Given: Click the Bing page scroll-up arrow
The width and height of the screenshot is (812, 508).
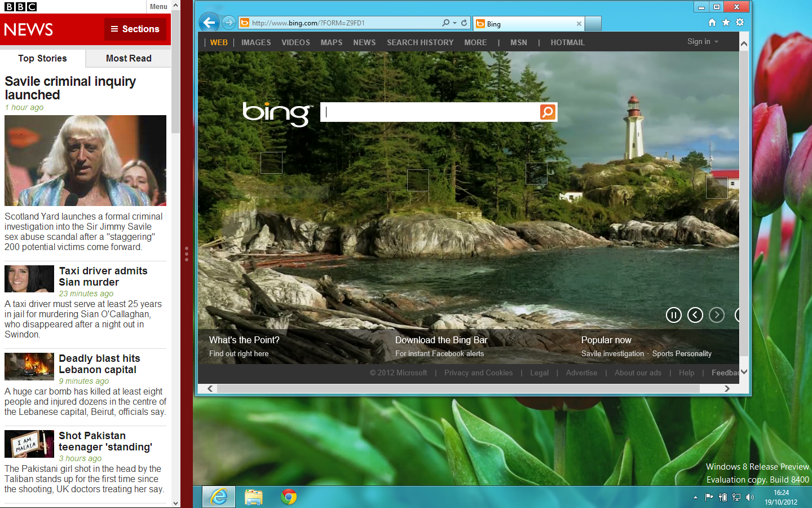Looking at the screenshot, I should (x=744, y=43).
